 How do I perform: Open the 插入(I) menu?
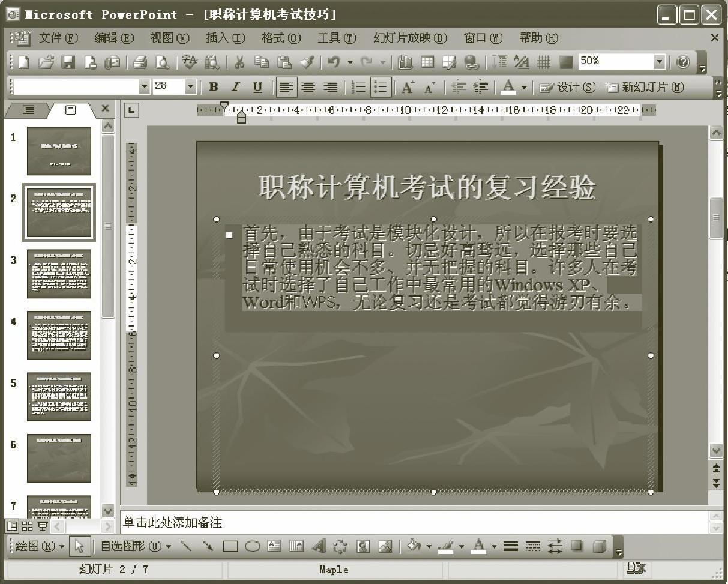(x=226, y=38)
